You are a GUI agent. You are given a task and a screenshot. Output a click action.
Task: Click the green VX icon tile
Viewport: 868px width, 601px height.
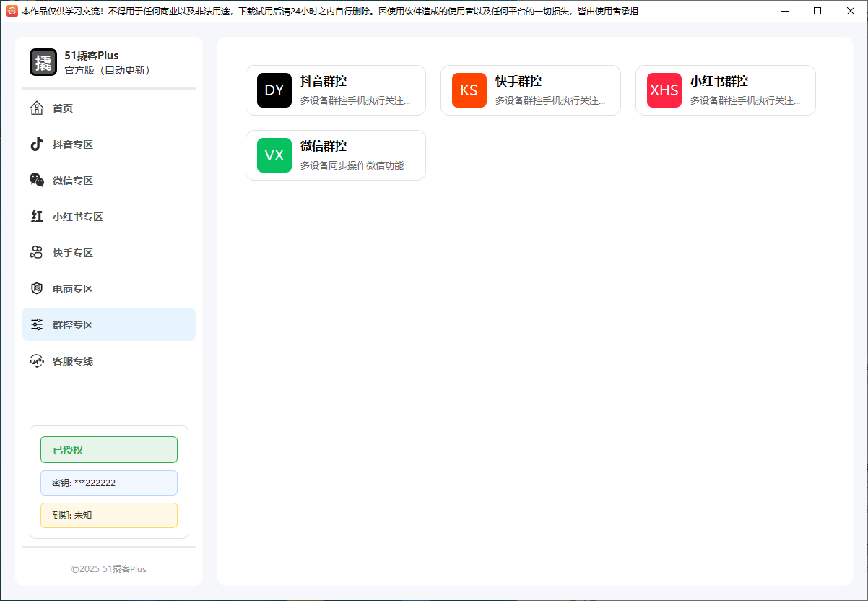274,155
